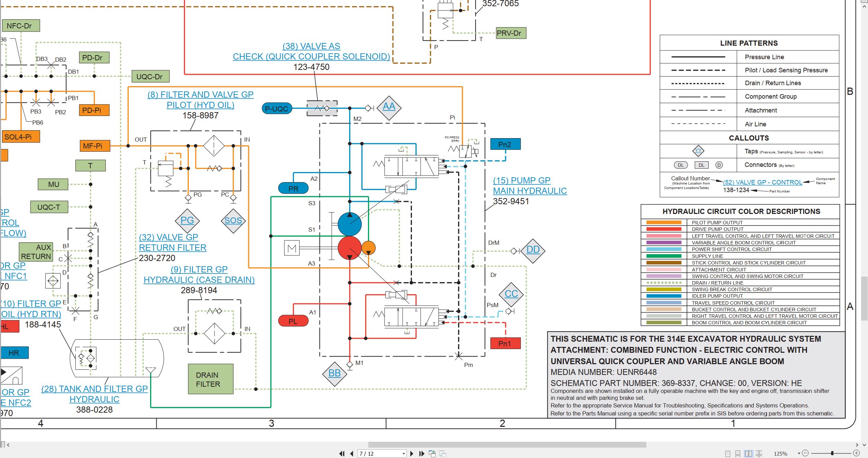The height and width of the screenshot is (458, 868).
Task: Click the SOS sampling tap diamond
Action: click(x=233, y=221)
